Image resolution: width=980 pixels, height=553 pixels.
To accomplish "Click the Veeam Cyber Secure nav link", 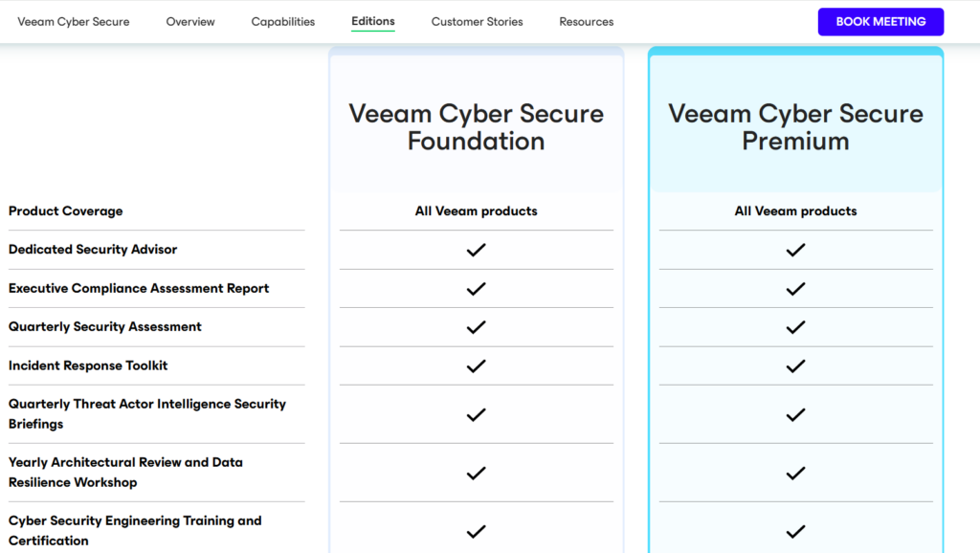I will 73,22.
